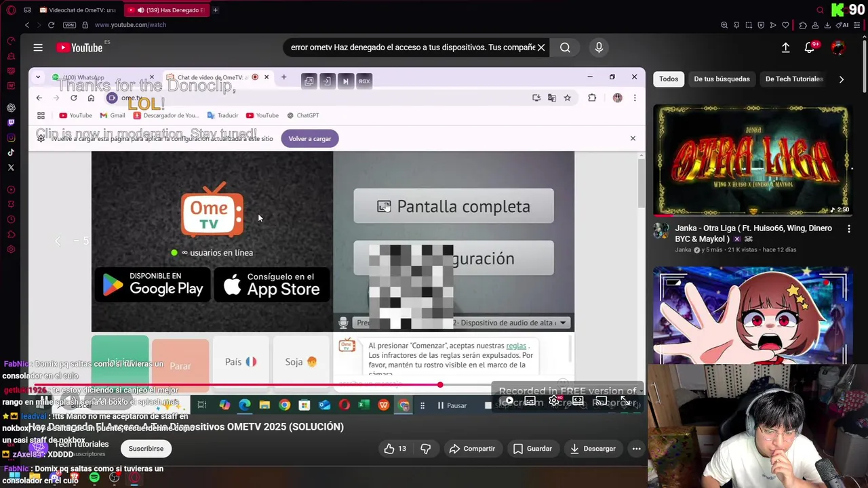Viewport: 868px width, 488px height.
Task: Open ChatGPT in the Opera sidebar
Action: (11, 108)
